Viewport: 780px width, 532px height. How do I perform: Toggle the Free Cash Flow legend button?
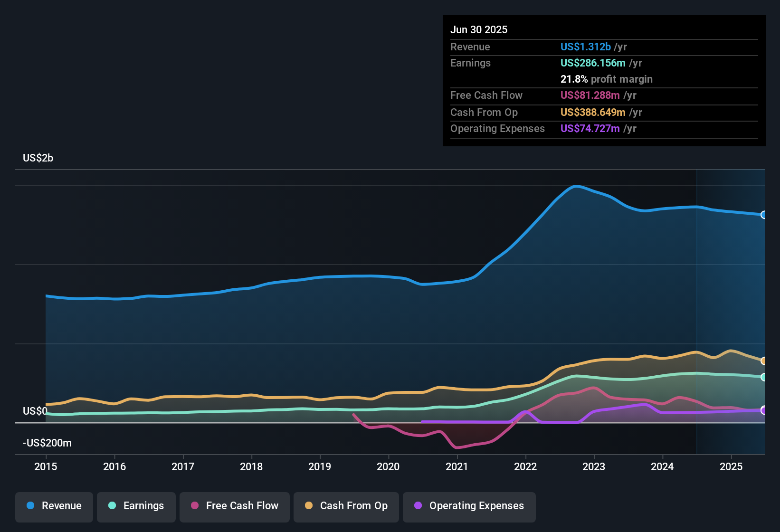coord(235,507)
